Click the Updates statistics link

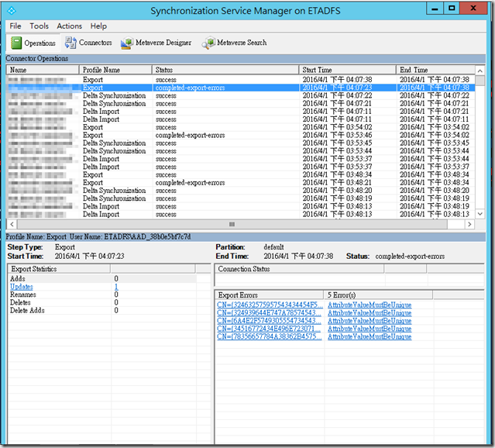coord(21,287)
